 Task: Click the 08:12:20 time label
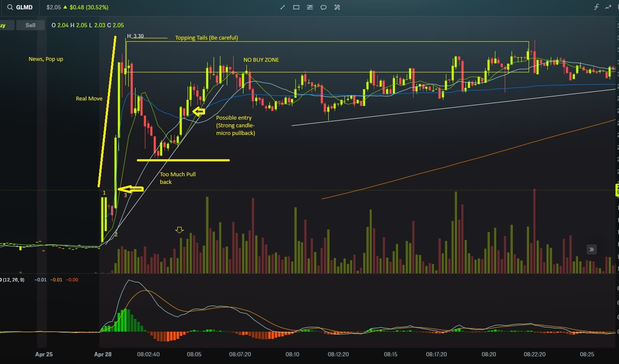click(x=338, y=354)
